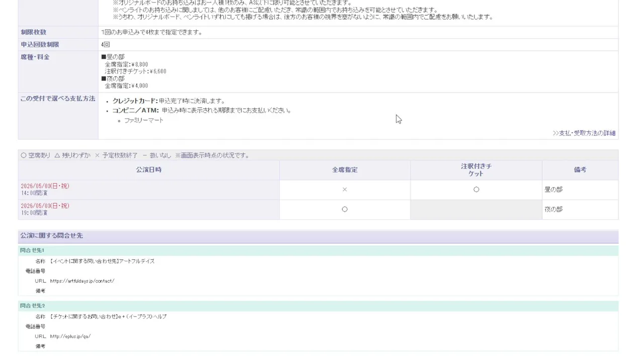The height and width of the screenshot is (362, 644).
Task: Click the 申込回数制限 row label
Action: point(40,45)
